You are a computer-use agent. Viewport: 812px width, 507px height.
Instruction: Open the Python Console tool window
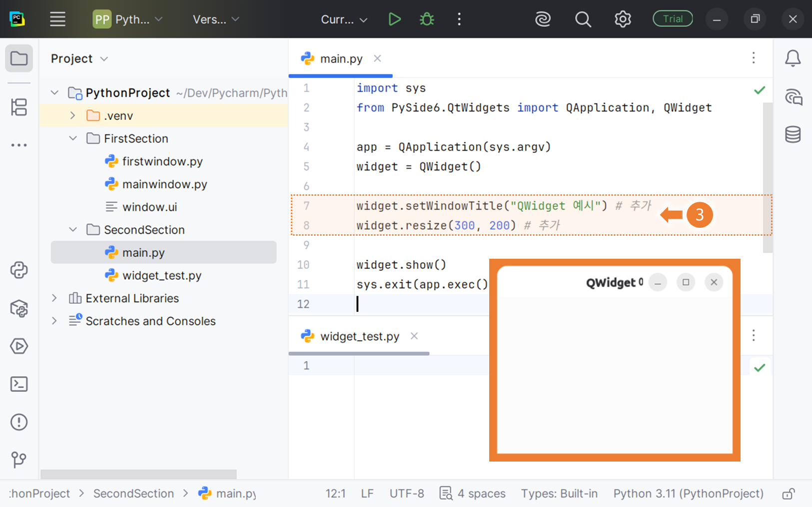pos(19,270)
